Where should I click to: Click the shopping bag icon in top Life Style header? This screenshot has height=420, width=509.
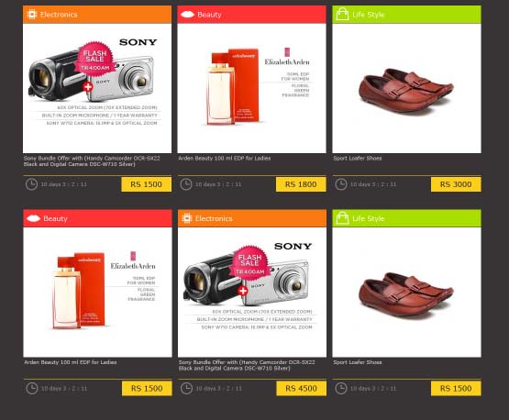click(342, 14)
